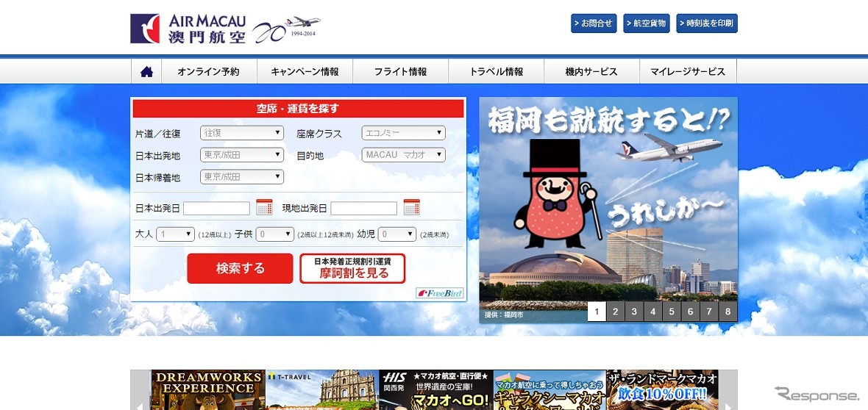Open the HIS マカオへGO! banner

(x=435, y=390)
